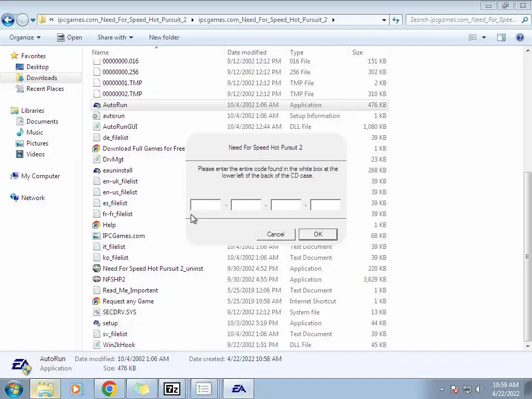
Task: Select the AutoRun application file icon
Action: [x=97, y=105]
